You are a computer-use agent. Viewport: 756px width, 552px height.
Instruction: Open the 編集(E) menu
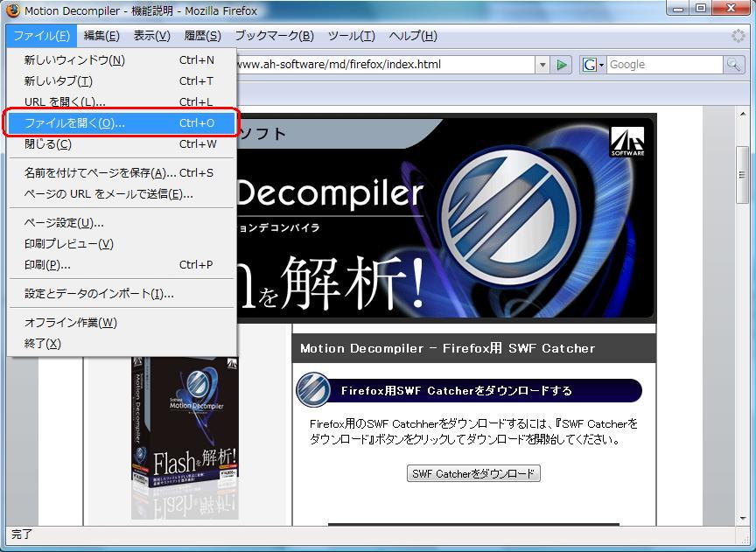point(101,36)
